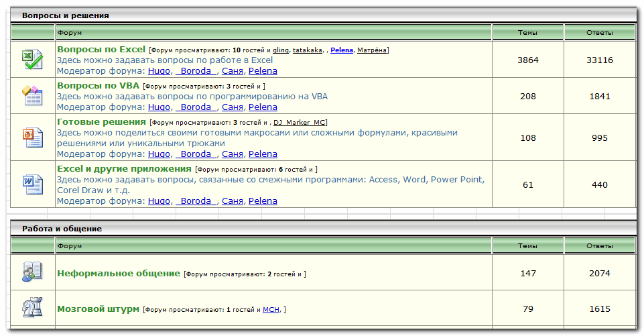The height and width of the screenshot is (336, 644).
Task: Open the Excel и другие приложения forum
Action: 124,168
